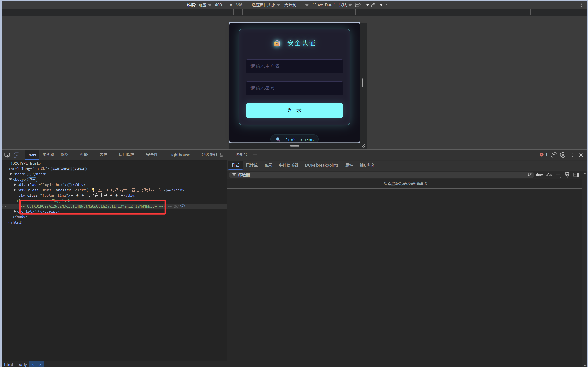Open the 控制台 tab
This screenshot has width=588, height=367.
(x=241, y=155)
